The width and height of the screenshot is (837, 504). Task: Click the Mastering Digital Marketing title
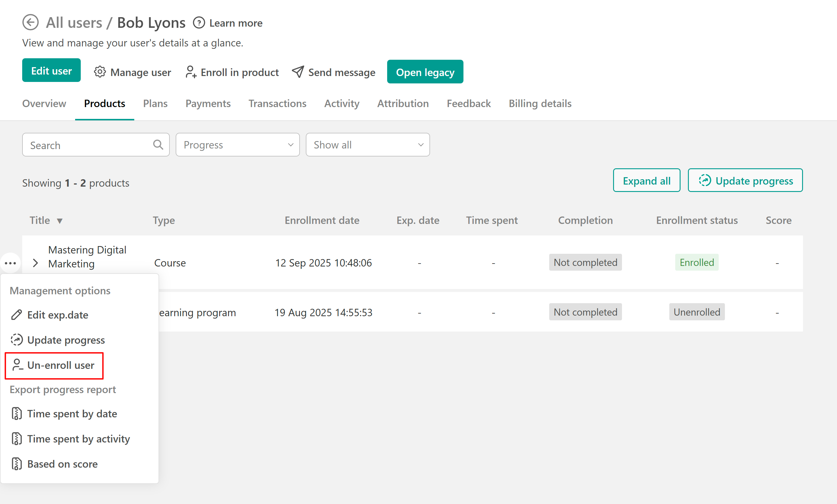[x=87, y=257]
